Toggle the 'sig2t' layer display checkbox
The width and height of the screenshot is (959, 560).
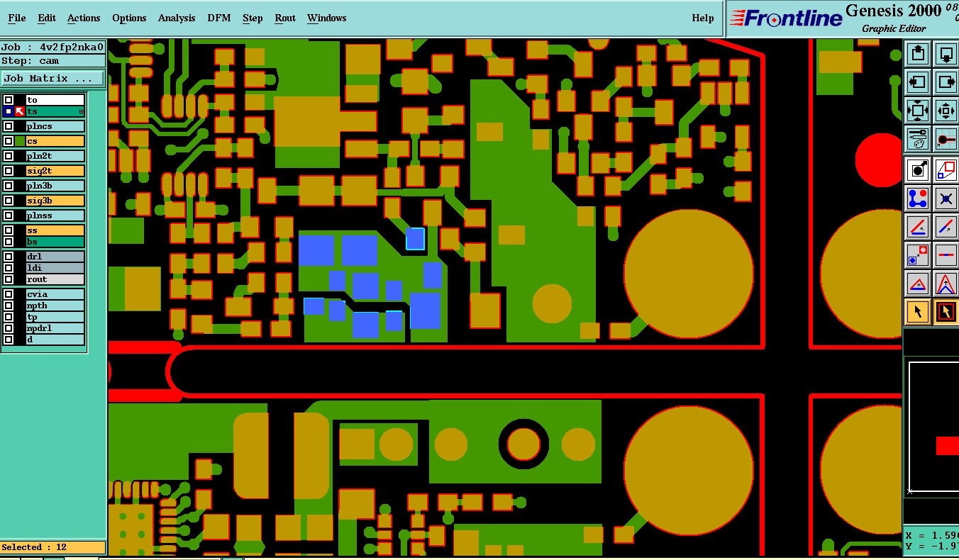tap(9, 171)
